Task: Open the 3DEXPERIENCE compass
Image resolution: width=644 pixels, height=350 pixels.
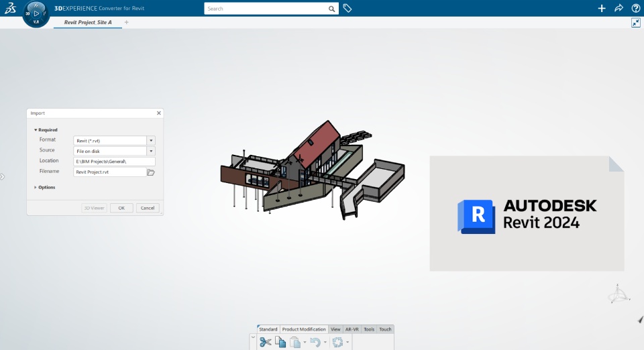Action: point(36,13)
